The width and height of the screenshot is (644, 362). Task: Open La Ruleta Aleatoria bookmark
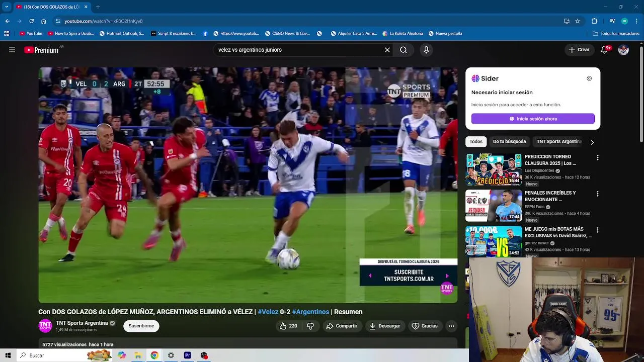[x=403, y=34]
